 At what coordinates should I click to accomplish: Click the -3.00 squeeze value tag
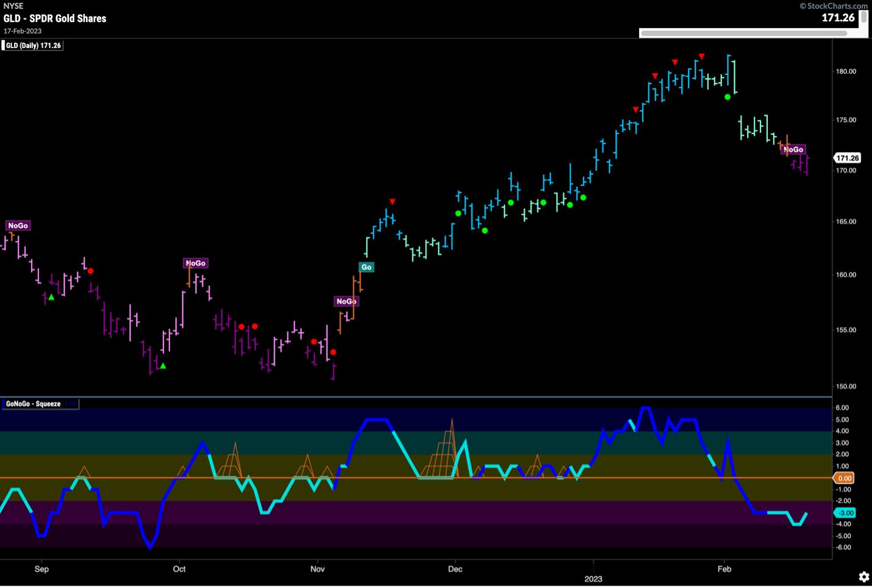coord(845,513)
